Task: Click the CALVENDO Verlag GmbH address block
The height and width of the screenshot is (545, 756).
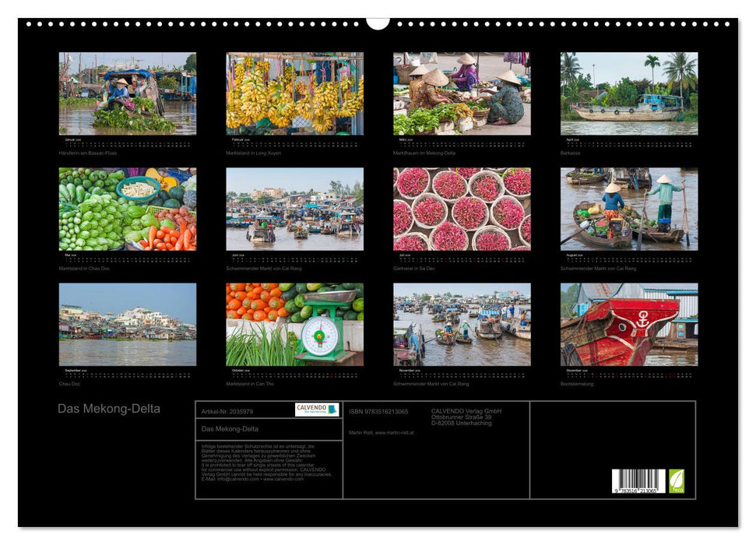Action: (466, 417)
